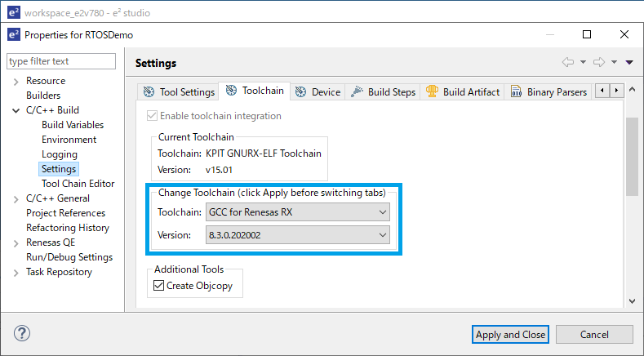This screenshot has width=644, height=356.
Task: Close the Properties for RTOSDemo dialog
Action: click(x=624, y=34)
